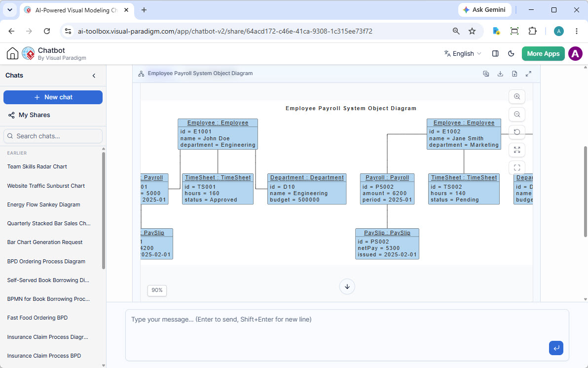Screen dimensions: 588x368
Task: Open My Shares
Action: (29, 115)
